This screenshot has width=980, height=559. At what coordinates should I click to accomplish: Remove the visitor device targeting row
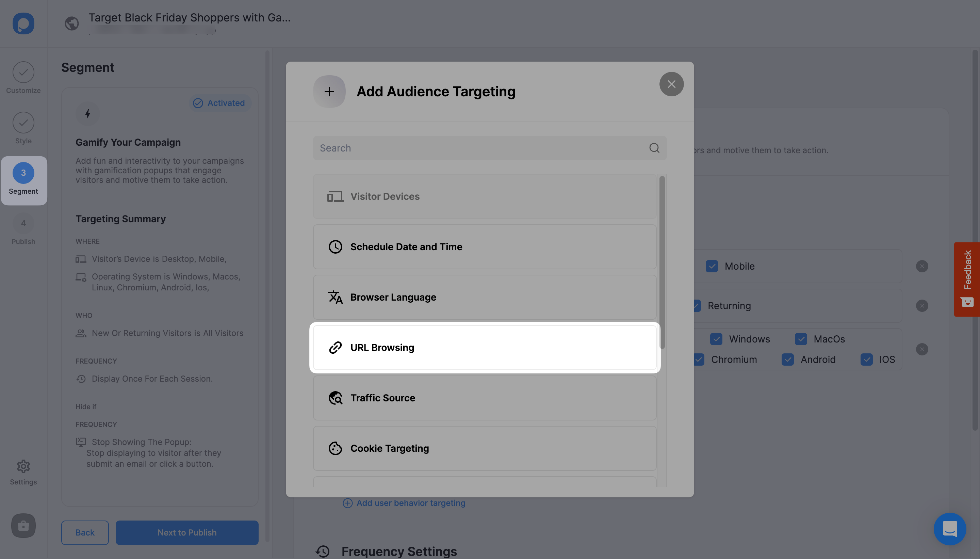point(922,266)
